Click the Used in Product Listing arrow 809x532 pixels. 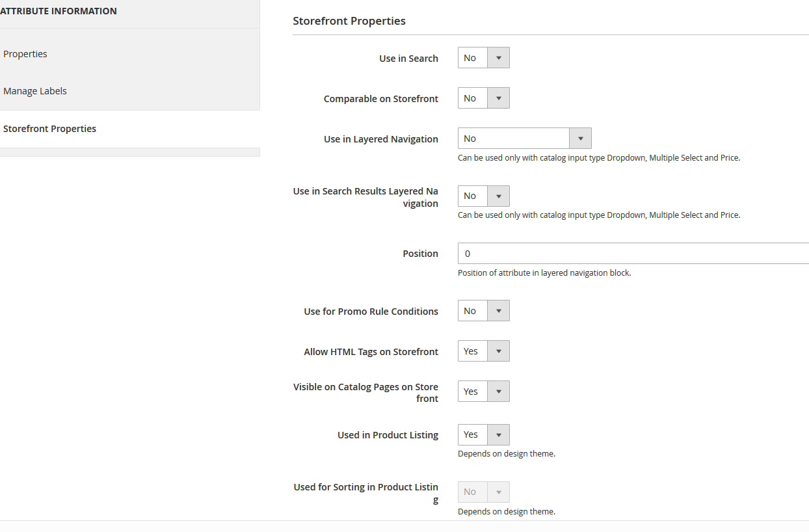coord(498,434)
